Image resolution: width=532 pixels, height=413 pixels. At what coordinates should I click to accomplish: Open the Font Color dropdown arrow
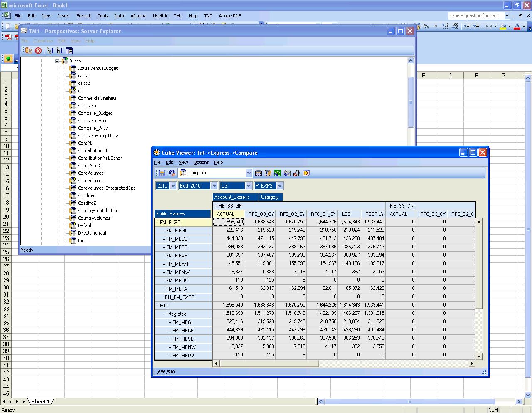[x=524, y=26]
